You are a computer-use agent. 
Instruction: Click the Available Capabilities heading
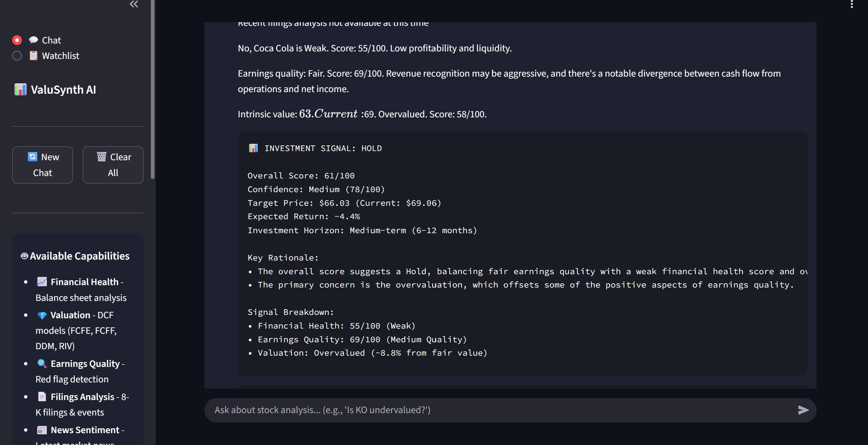tap(79, 256)
